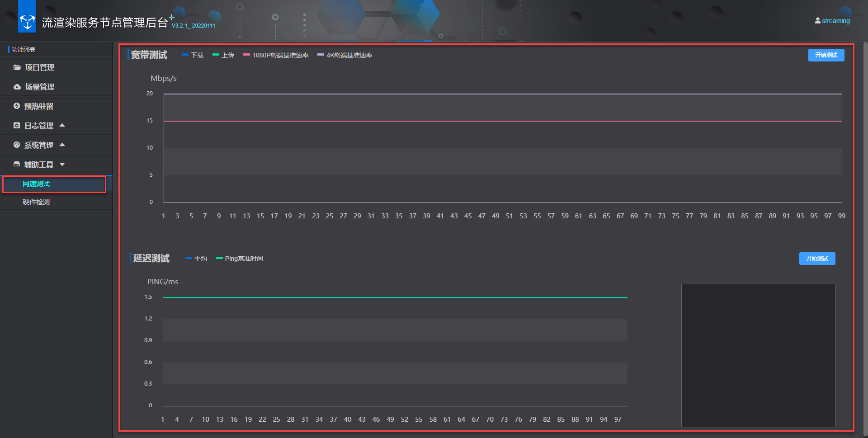Toggle the 下载 series in bandwidth legend

193,55
